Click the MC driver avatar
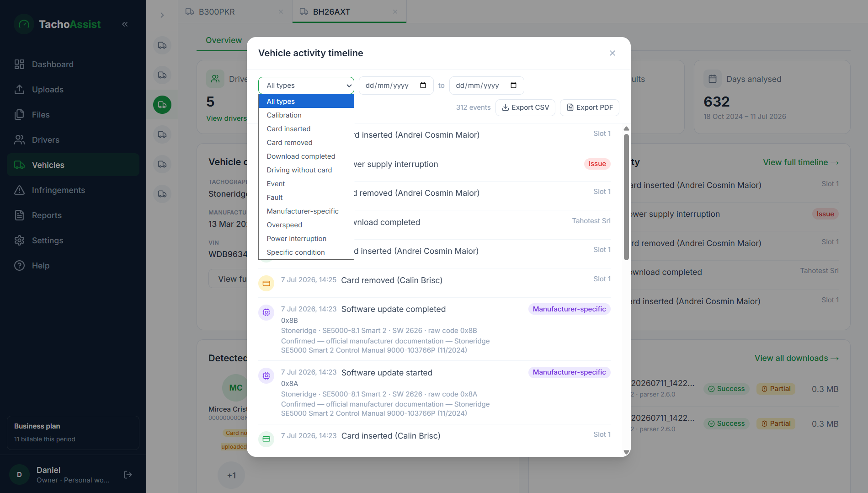The width and height of the screenshot is (868, 493). [x=235, y=387]
